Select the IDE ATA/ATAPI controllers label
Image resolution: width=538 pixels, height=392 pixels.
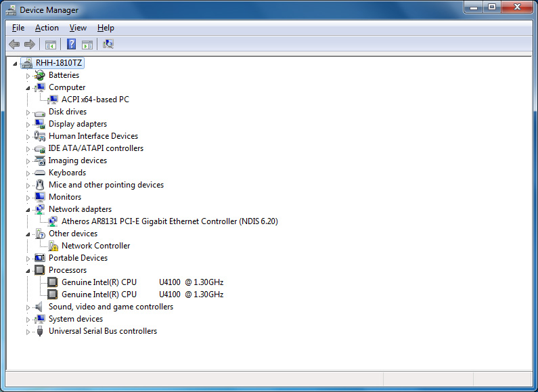(x=95, y=148)
